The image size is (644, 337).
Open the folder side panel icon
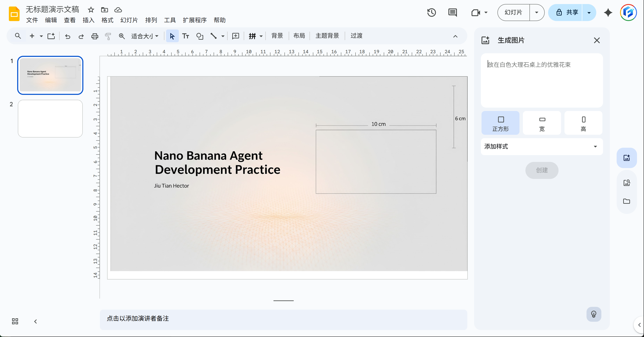[x=627, y=201]
